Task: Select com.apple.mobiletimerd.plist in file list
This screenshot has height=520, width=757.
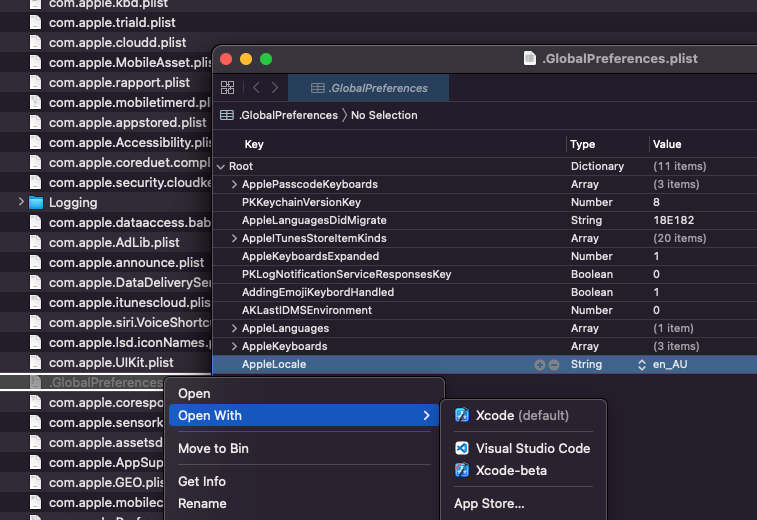Action: [129, 103]
